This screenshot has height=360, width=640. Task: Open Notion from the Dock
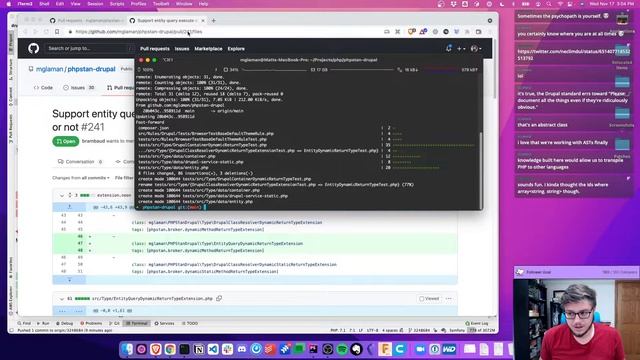199,349
